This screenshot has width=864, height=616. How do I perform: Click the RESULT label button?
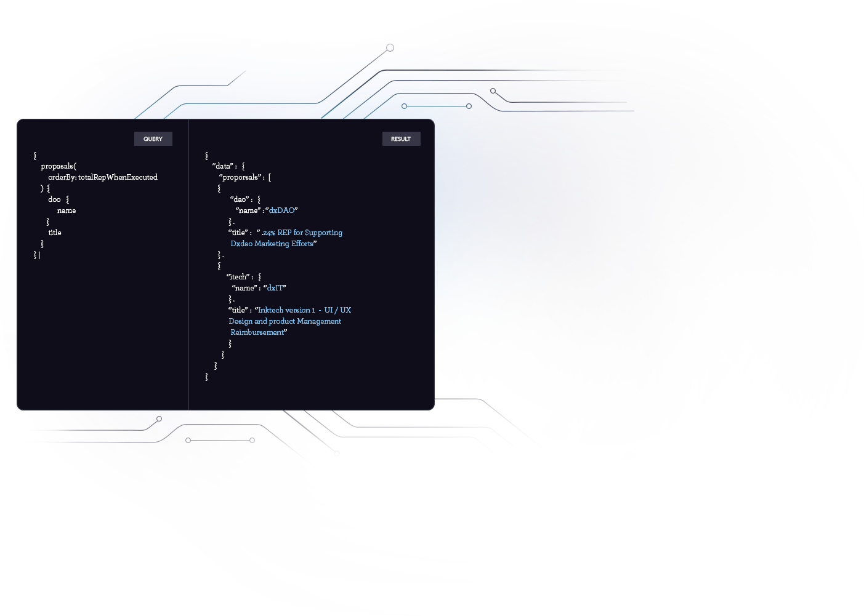(x=401, y=139)
